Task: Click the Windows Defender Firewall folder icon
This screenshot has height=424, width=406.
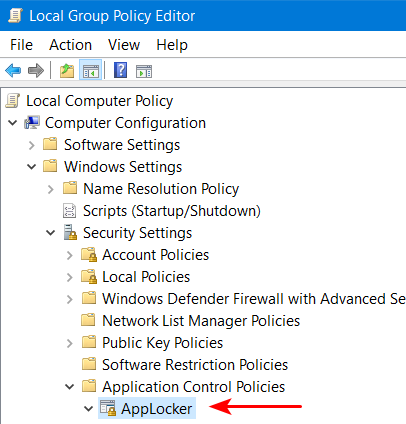Action: click(x=89, y=298)
